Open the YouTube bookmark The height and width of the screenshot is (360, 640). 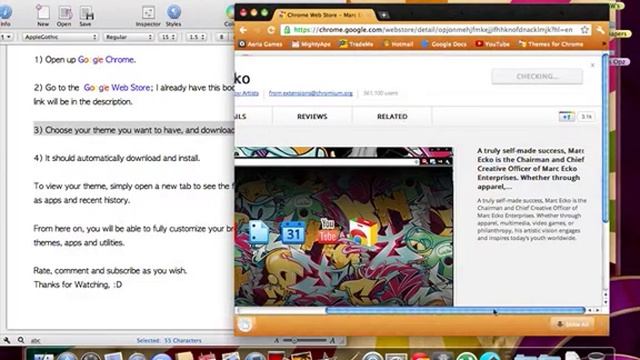click(x=493, y=44)
